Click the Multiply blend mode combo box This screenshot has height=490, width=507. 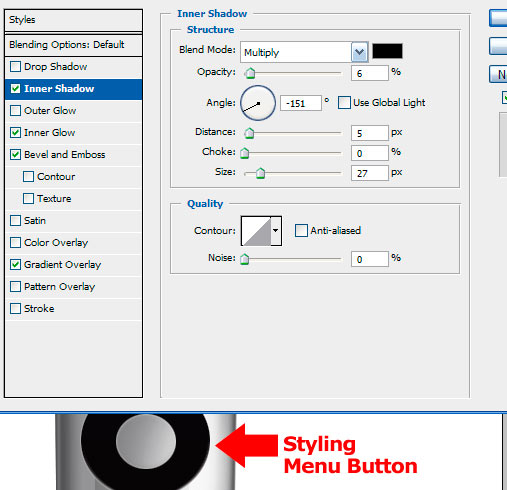[304, 52]
